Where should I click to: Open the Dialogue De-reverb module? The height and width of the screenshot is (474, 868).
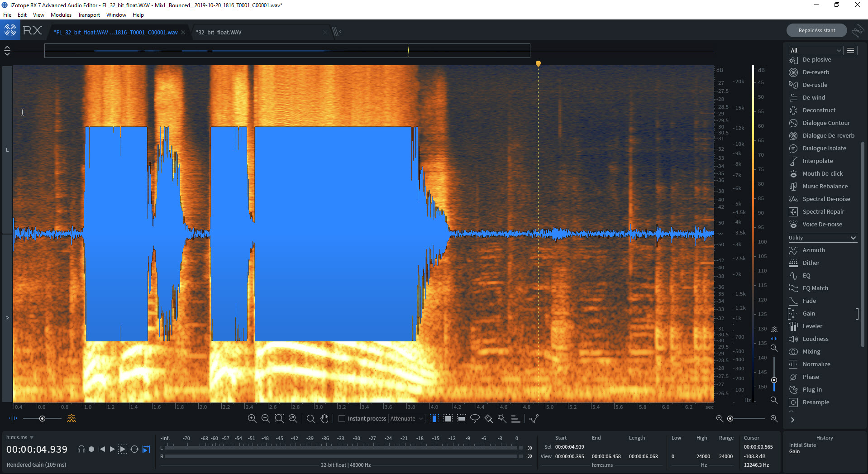pos(822,135)
